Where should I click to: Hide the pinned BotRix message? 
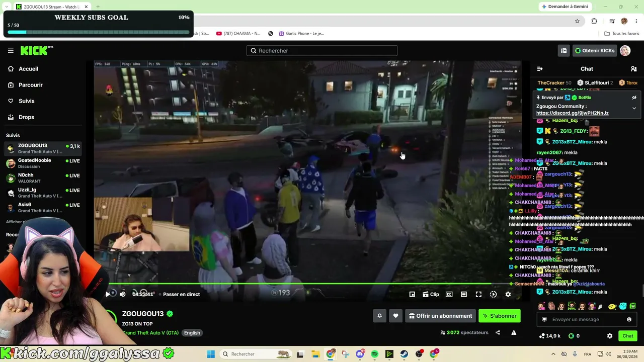tap(634, 98)
